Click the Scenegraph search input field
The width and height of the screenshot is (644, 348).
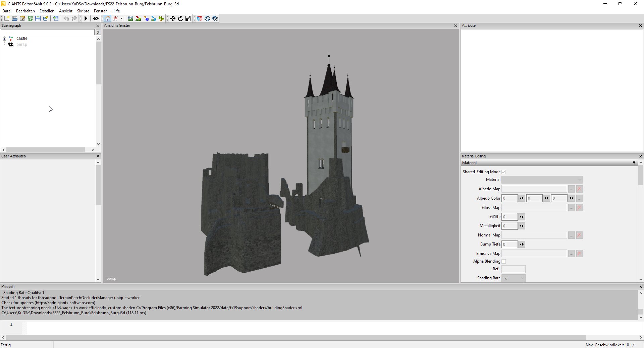pos(48,32)
